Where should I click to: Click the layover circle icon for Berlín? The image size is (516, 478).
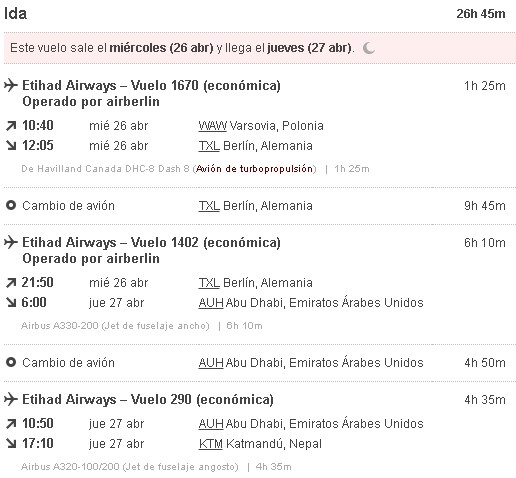(x=11, y=205)
